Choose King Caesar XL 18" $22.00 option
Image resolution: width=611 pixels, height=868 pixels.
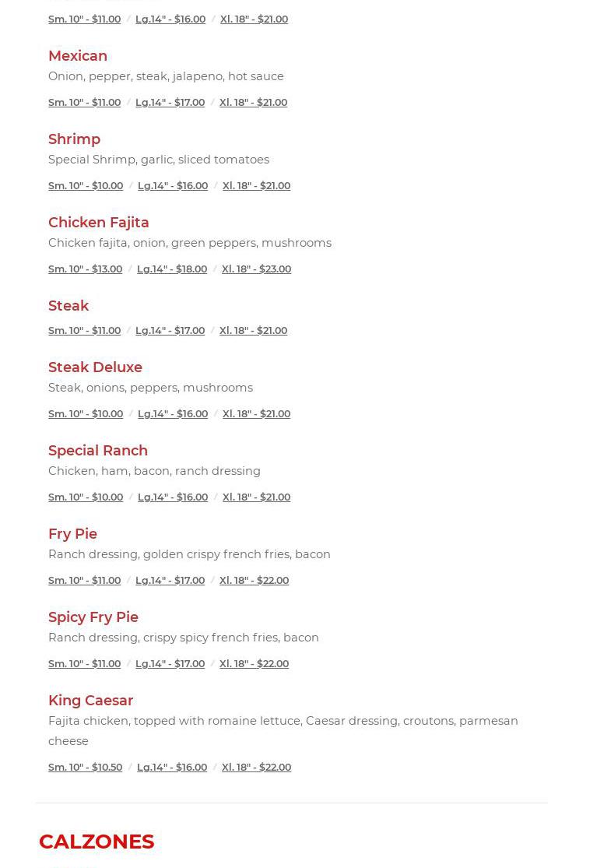point(256,767)
